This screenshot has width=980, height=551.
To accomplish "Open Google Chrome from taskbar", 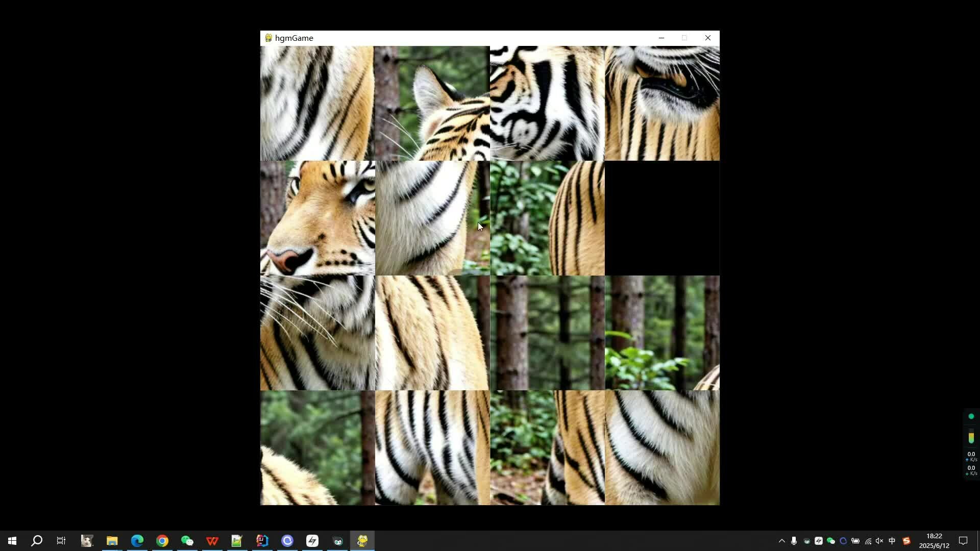I will tap(162, 541).
